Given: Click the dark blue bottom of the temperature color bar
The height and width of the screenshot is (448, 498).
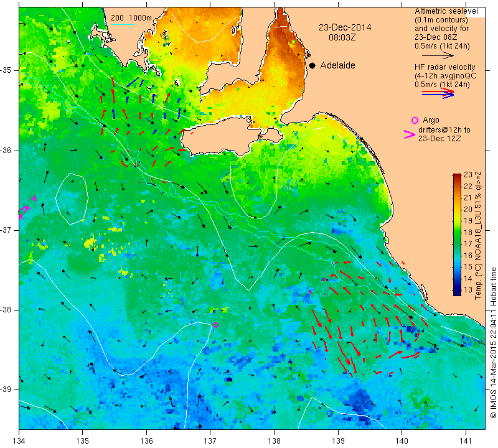Looking at the screenshot, I should coord(457,291).
